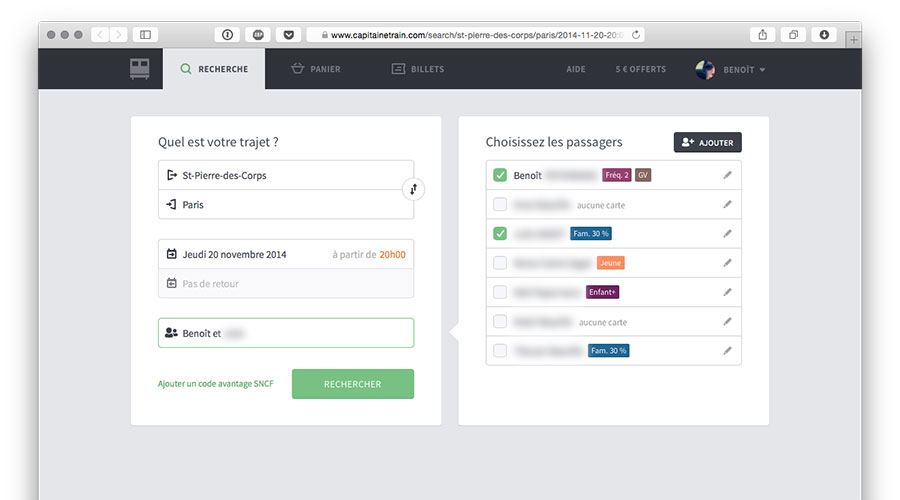Toggle the Safari sidebar

click(x=146, y=35)
